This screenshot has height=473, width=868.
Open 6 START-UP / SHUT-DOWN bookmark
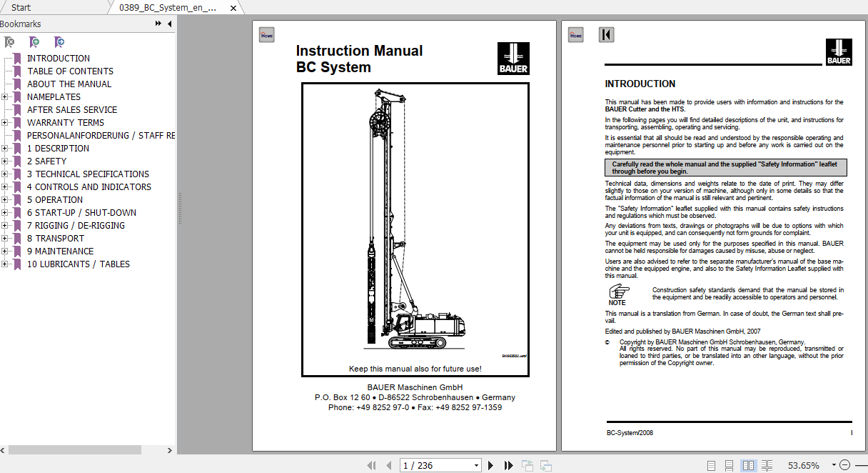point(81,213)
